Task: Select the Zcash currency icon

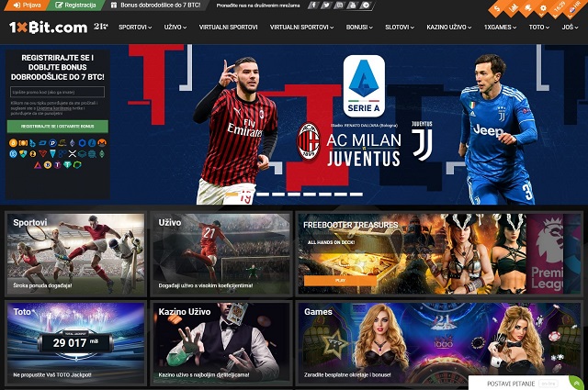Action: click(x=33, y=153)
